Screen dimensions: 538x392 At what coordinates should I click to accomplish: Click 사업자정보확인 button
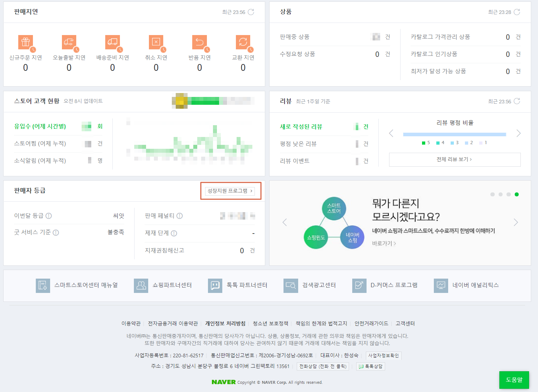(383, 356)
